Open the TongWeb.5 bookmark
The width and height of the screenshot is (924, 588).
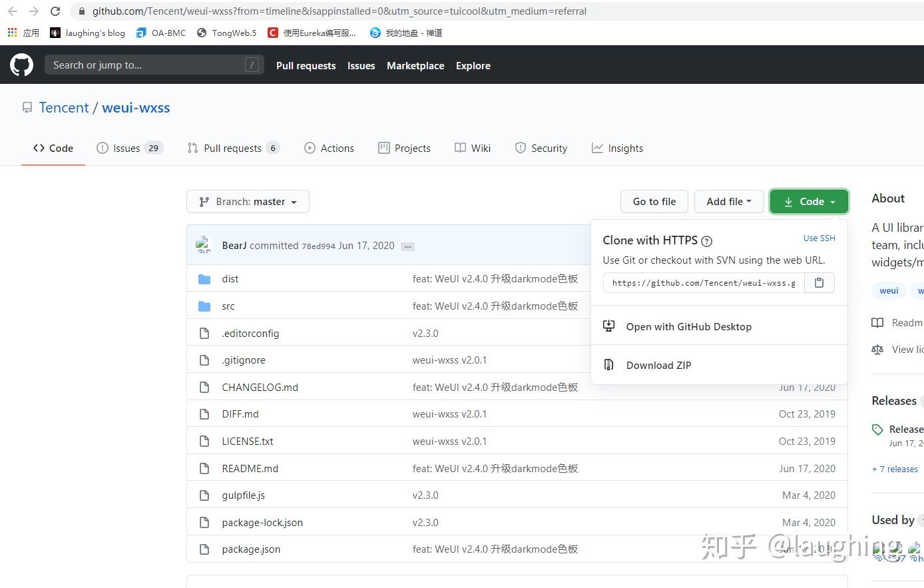point(226,33)
